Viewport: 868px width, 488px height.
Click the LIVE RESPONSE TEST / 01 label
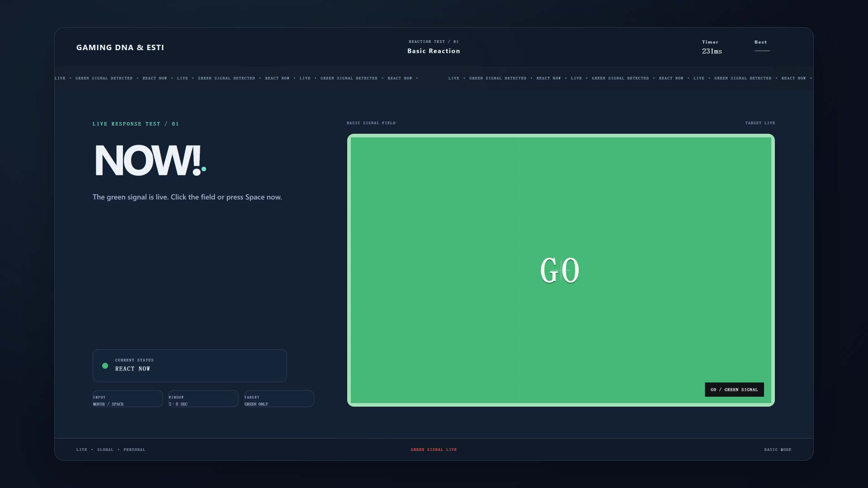click(136, 124)
